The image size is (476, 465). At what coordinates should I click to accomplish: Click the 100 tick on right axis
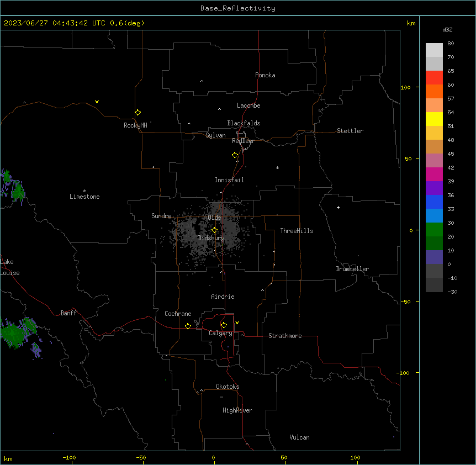coord(405,87)
